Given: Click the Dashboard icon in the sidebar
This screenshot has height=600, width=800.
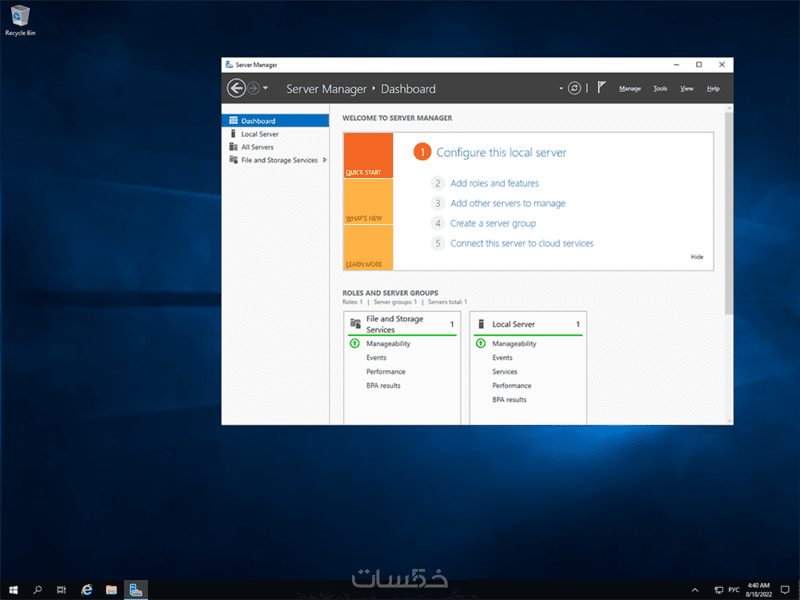Looking at the screenshot, I should click(234, 120).
